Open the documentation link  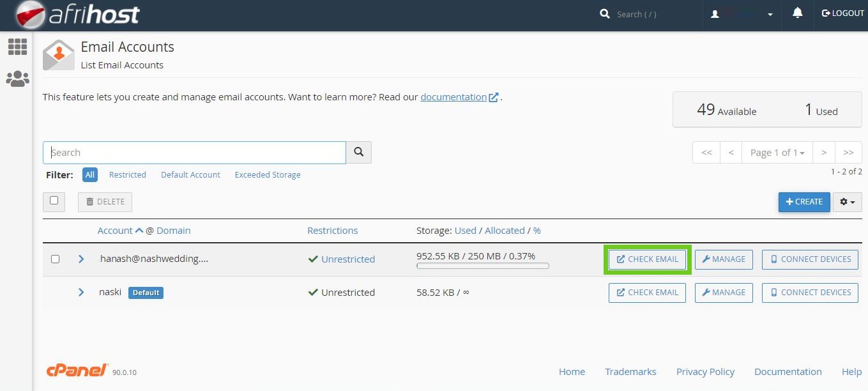point(453,97)
